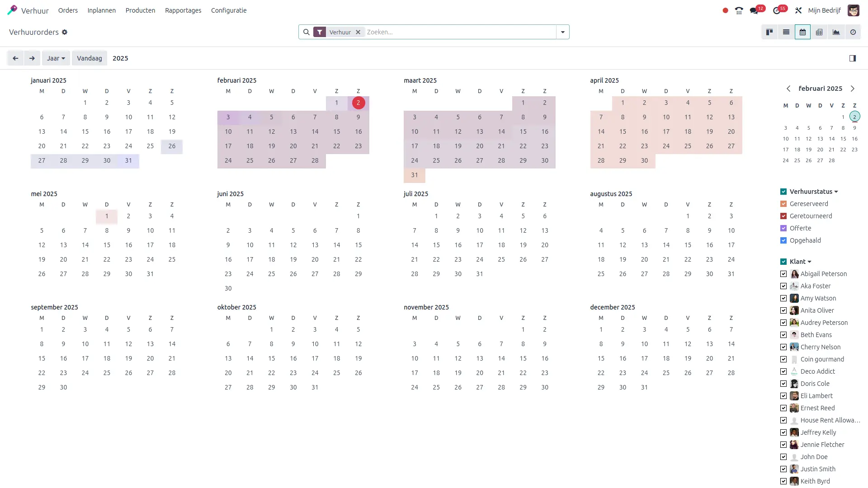Toggle checkbox for Geretourneerd status
This screenshot has height=488, width=868.
[783, 216]
